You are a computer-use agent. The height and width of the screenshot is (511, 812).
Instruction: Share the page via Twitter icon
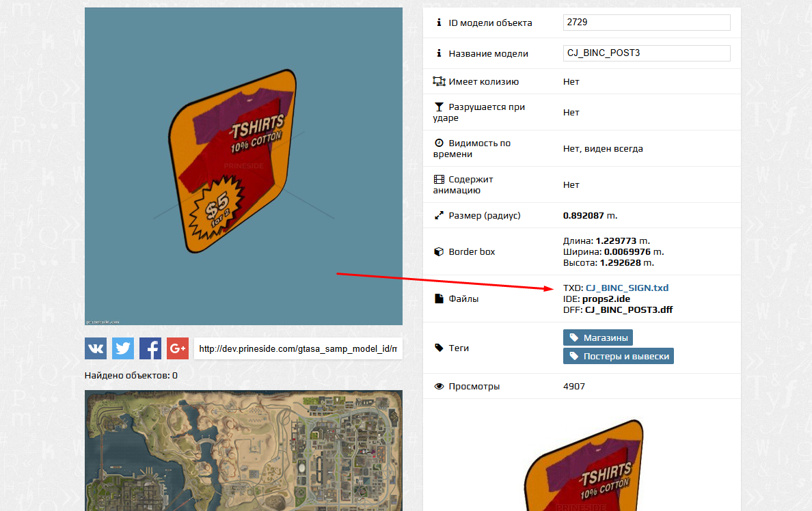pyautogui.click(x=123, y=348)
